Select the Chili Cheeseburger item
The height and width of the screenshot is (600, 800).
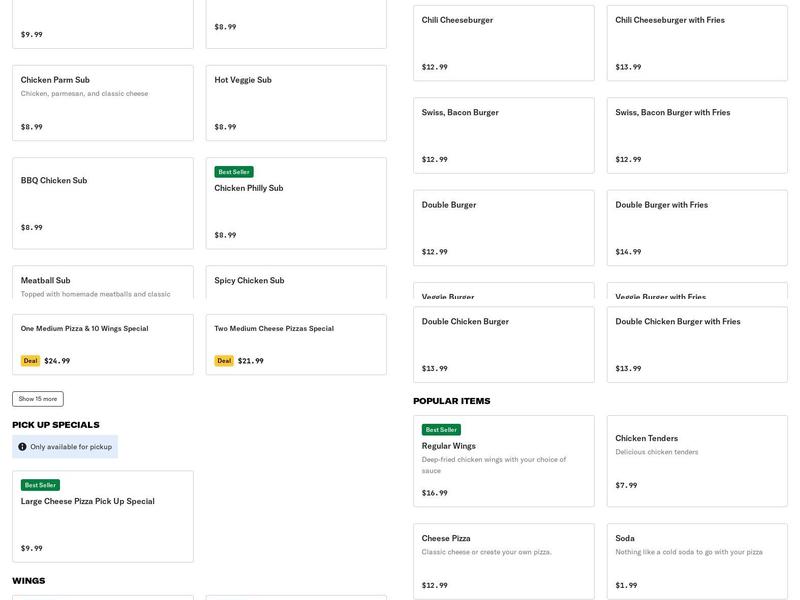[503, 42]
